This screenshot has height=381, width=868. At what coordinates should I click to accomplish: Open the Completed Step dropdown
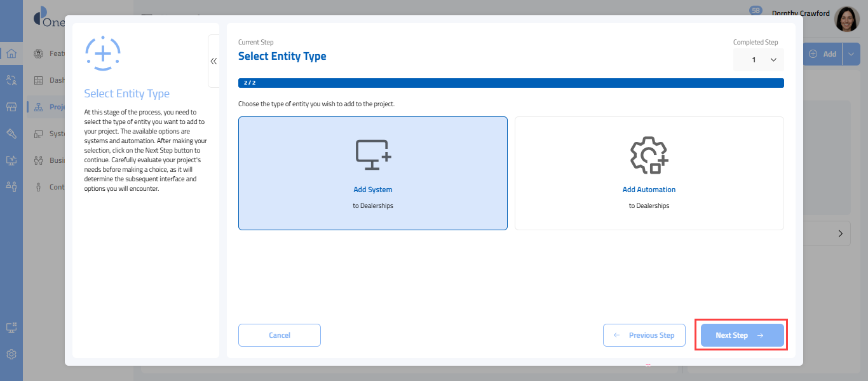point(759,60)
